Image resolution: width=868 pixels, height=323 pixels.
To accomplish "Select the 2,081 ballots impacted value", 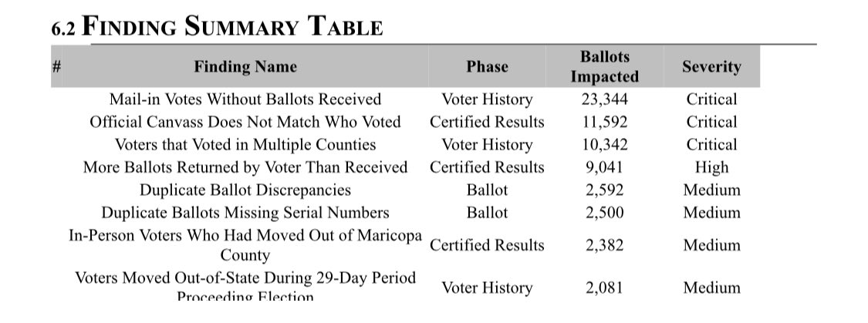I will coord(604,288).
